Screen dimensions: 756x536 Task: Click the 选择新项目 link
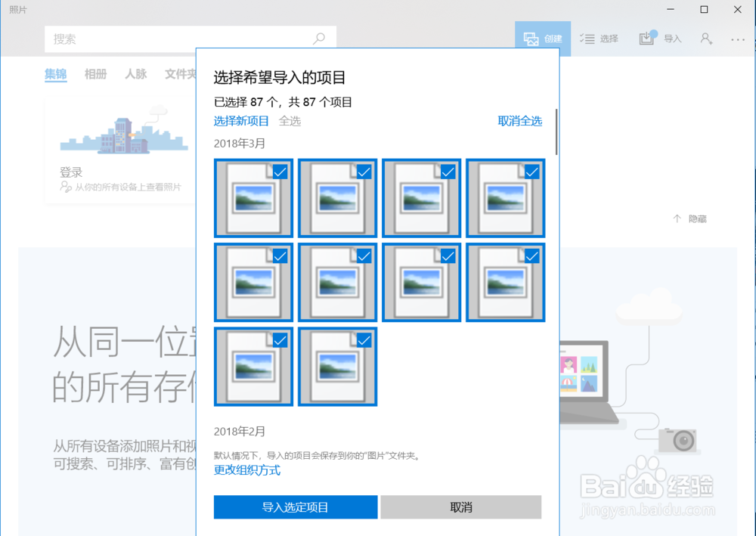point(241,121)
